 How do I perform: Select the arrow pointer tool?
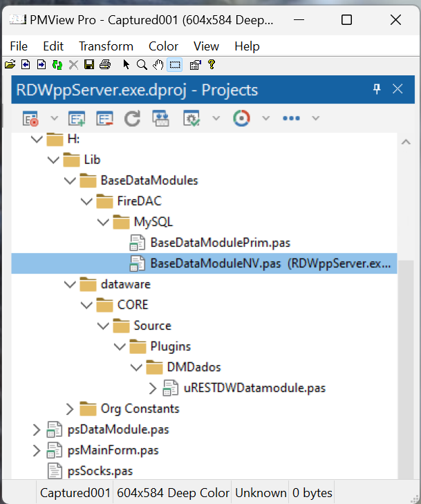[127, 65]
